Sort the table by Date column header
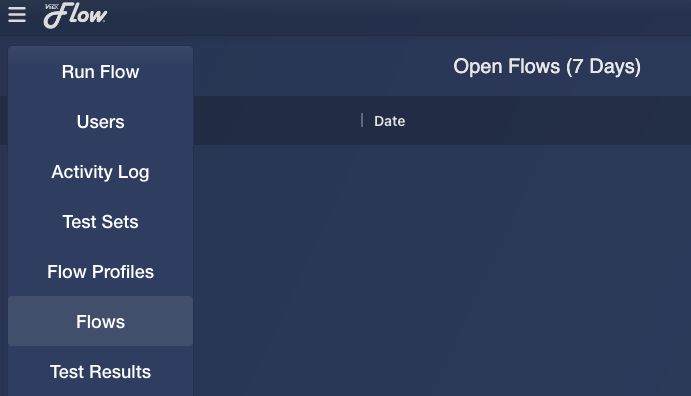This screenshot has width=691, height=396. (390, 121)
